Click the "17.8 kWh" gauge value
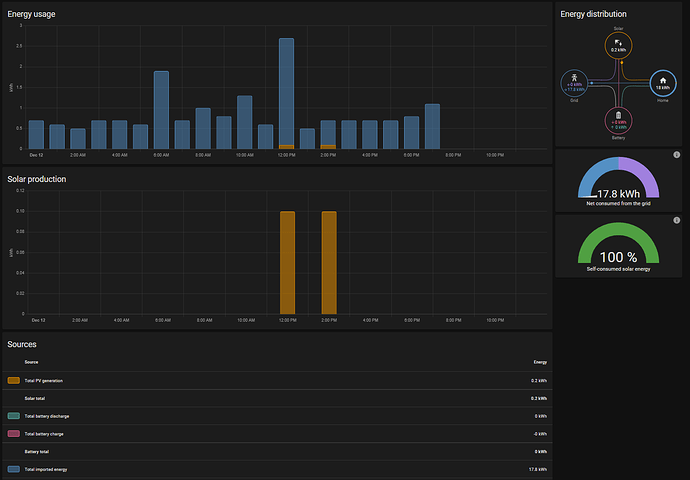The image size is (690, 480). click(x=618, y=194)
